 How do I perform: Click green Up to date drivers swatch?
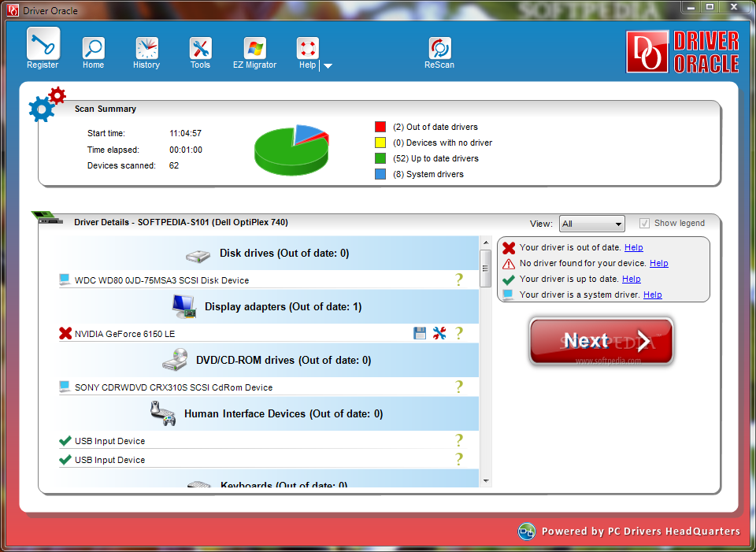point(380,158)
